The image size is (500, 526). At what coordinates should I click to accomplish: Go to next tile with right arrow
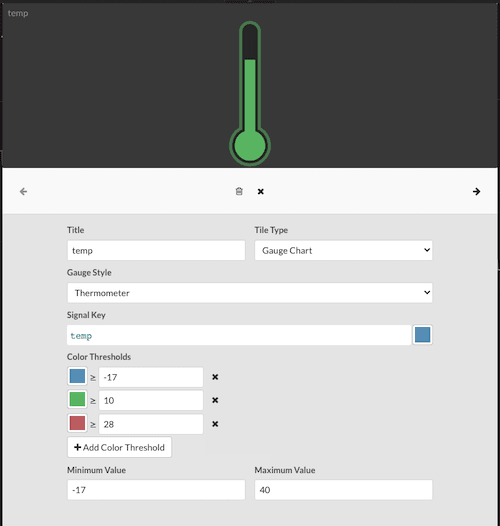tap(476, 192)
